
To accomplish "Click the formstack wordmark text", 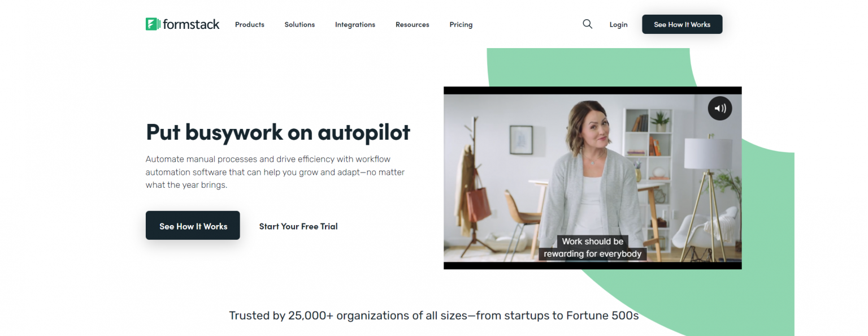I will point(191,24).
